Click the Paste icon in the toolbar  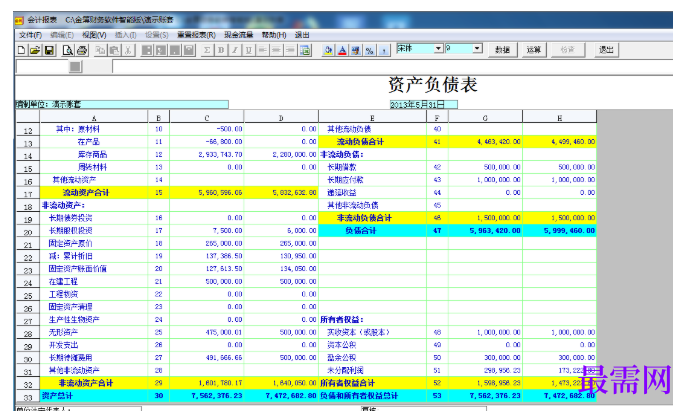114,50
